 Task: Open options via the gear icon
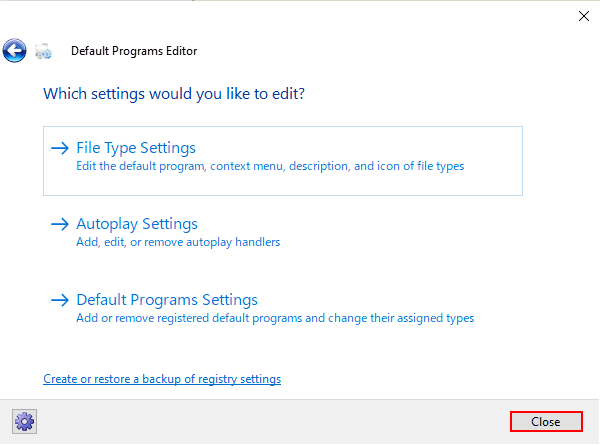pos(24,421)
